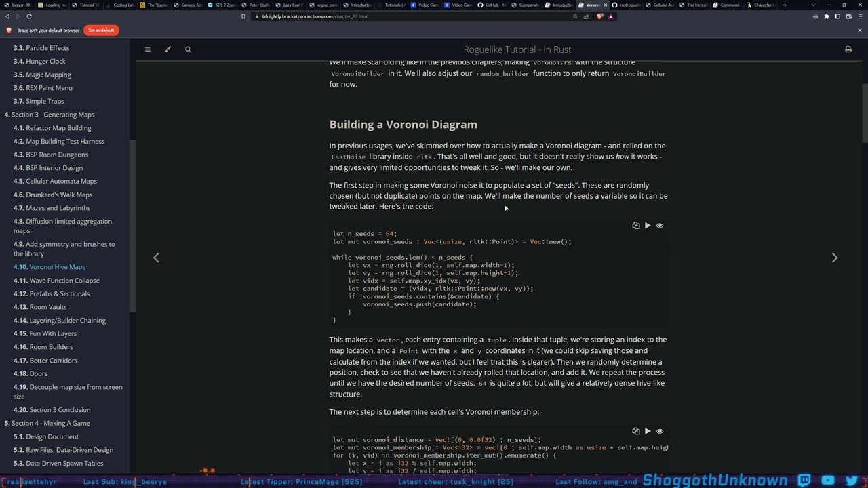
Task: Open the page zoom magnifier in address bar
Action: pos(575,16)
